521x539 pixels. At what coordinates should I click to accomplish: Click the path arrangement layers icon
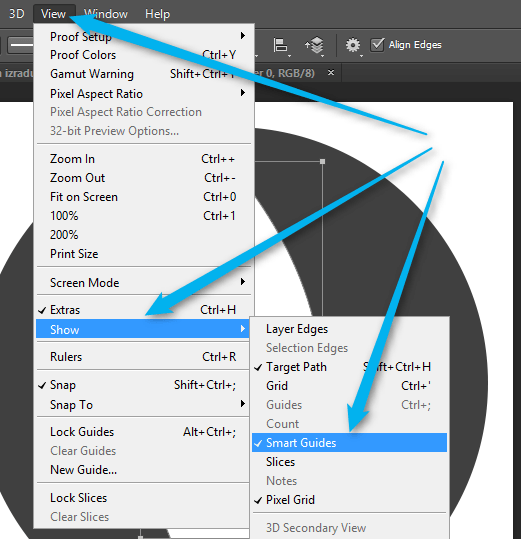click(314, 46)
